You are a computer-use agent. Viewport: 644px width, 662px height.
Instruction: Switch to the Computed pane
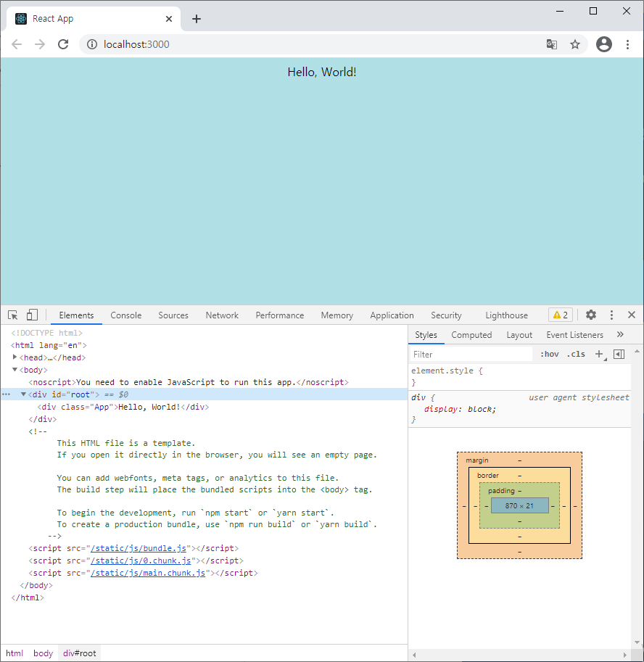[471, 335]
